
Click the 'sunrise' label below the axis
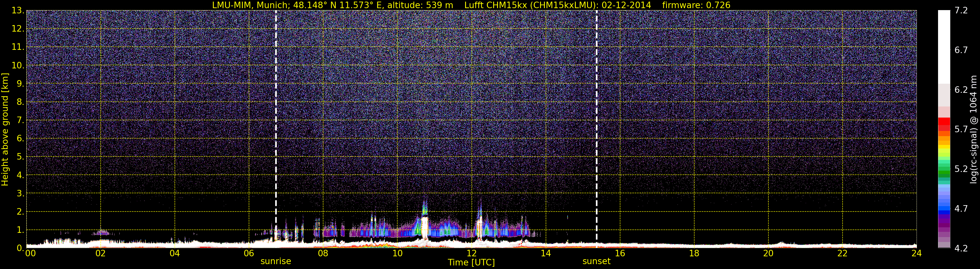point(276,262)
